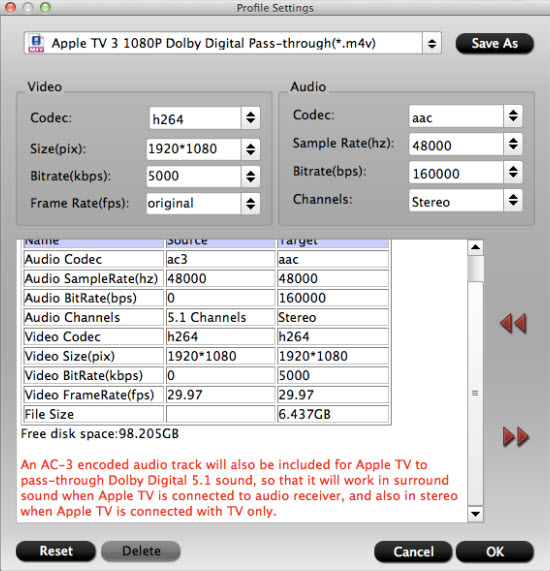
Task: Click the 6.437GB file size cell
Action: (x=333, y=414)
